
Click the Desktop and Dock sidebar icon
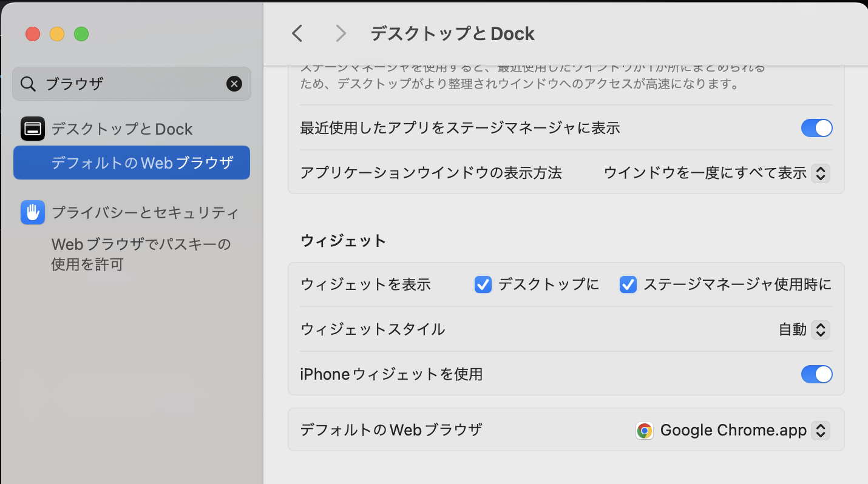[33, 129]
